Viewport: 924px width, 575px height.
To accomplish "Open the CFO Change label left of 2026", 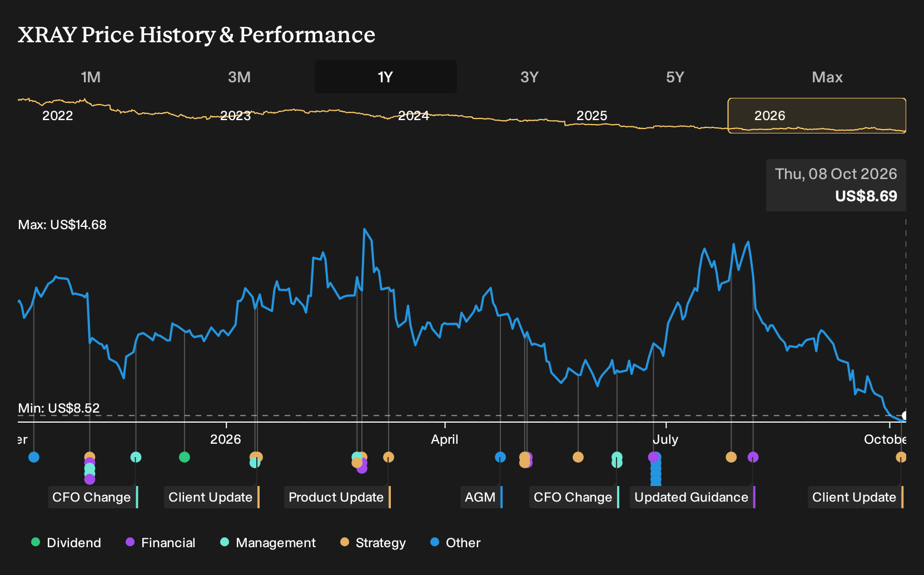I will 92,497.
